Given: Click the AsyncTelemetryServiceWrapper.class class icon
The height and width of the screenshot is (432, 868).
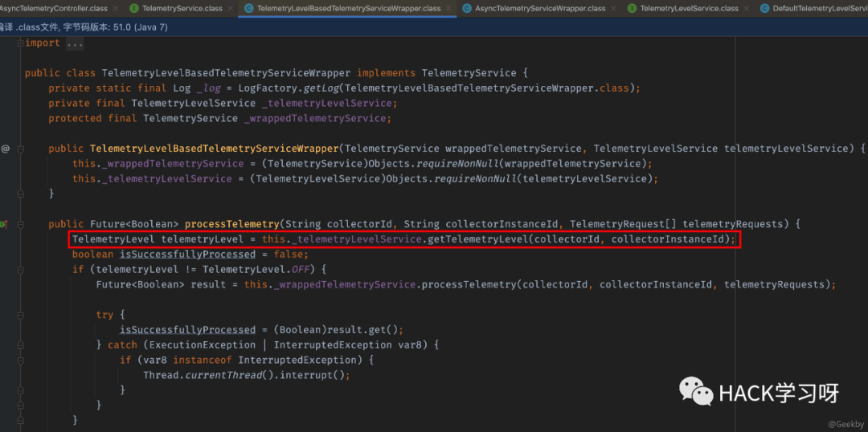Looking at the screenshot, I should pos(467,8).
